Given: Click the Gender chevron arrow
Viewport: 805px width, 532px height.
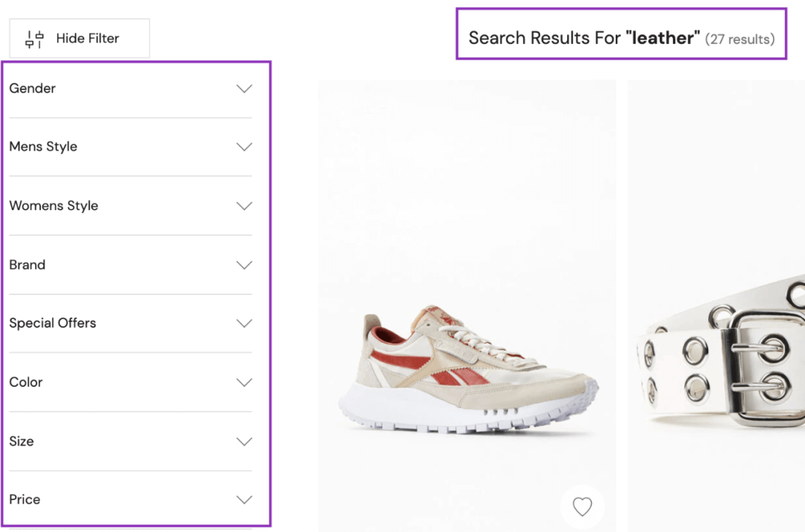Looking at the screenshot, I should 244,89.
